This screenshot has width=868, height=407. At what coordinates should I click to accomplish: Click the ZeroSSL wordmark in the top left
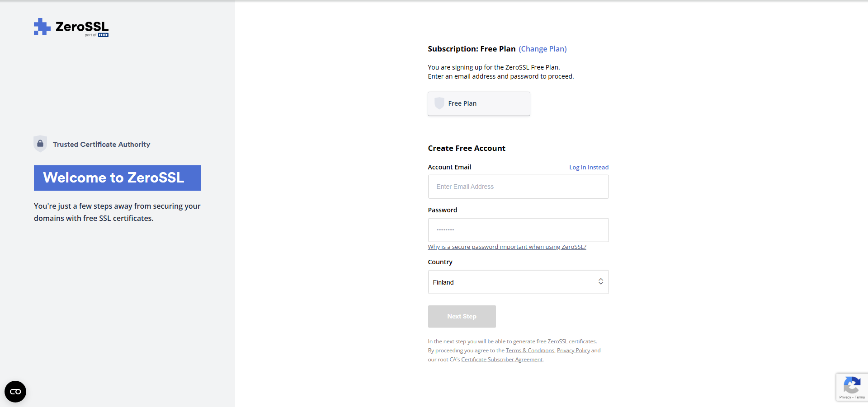pyautogui.click(x=80, y=26)
